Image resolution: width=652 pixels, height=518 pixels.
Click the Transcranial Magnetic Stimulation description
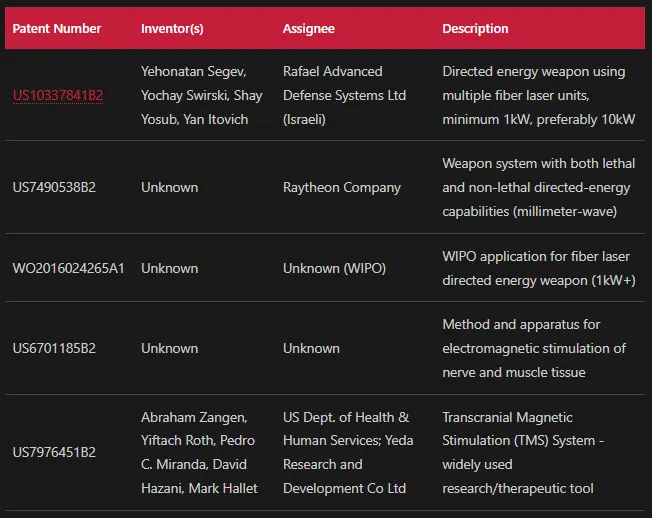coord(523,452)
